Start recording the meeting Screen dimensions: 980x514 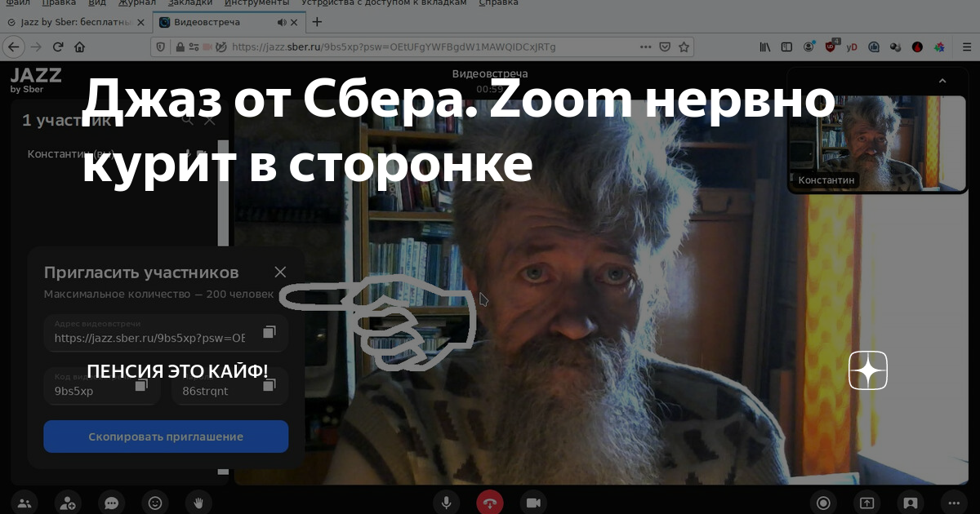pyautogui.click(x=823, y=503)
